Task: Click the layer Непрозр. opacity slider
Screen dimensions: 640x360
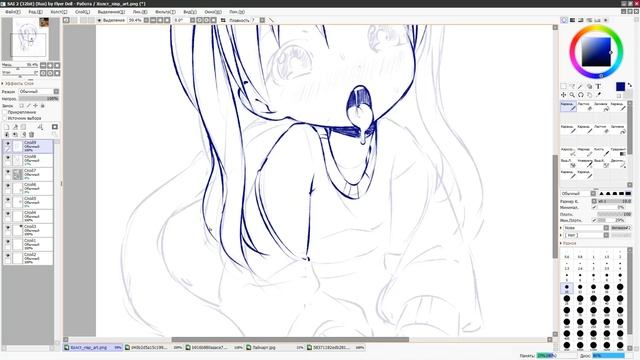Action: 39,98
